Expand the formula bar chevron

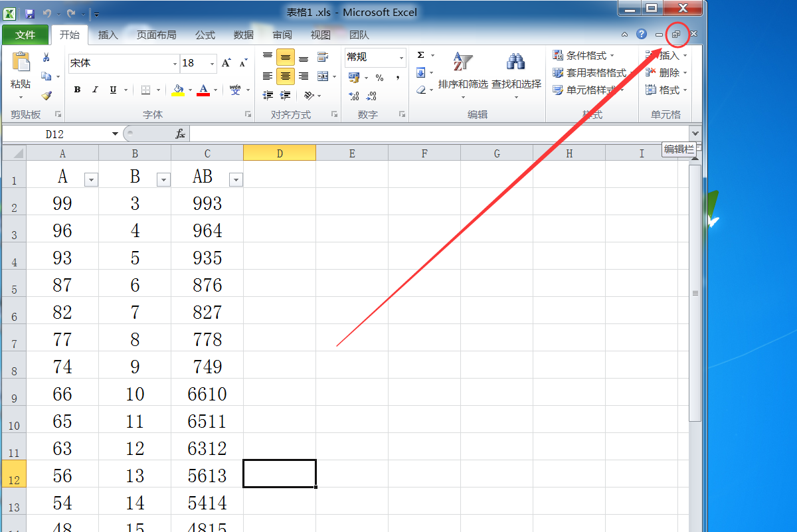pyautogui.click(x=695, y=133)
